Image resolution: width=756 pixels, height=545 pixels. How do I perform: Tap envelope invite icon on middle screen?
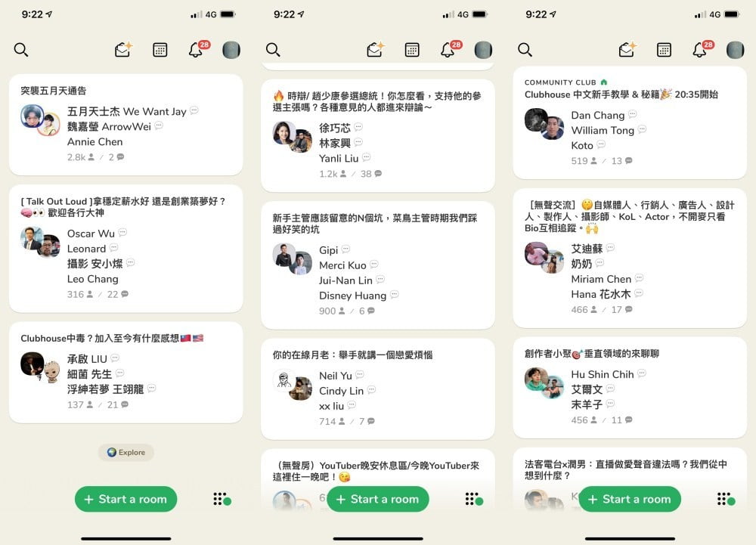pos(376,49)
